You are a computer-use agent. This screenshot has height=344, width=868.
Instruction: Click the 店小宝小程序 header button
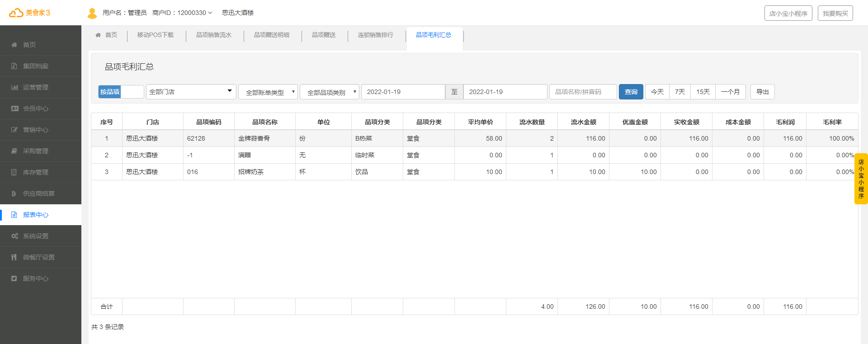click(x=788, y=13)
